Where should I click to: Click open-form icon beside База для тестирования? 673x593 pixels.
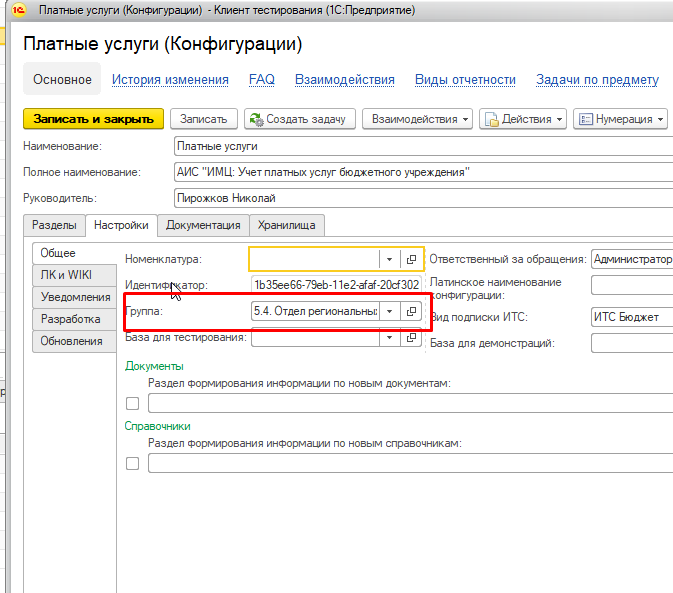tap(411, 338)
